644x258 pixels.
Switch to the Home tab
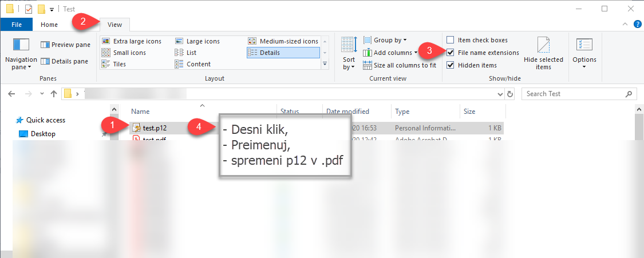click(x=49, y=25)
